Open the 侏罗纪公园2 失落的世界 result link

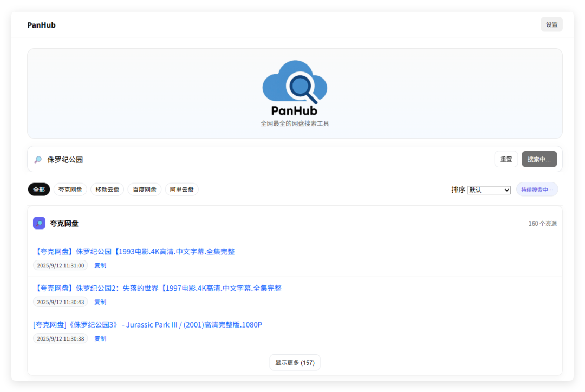[x=158, y=288]
